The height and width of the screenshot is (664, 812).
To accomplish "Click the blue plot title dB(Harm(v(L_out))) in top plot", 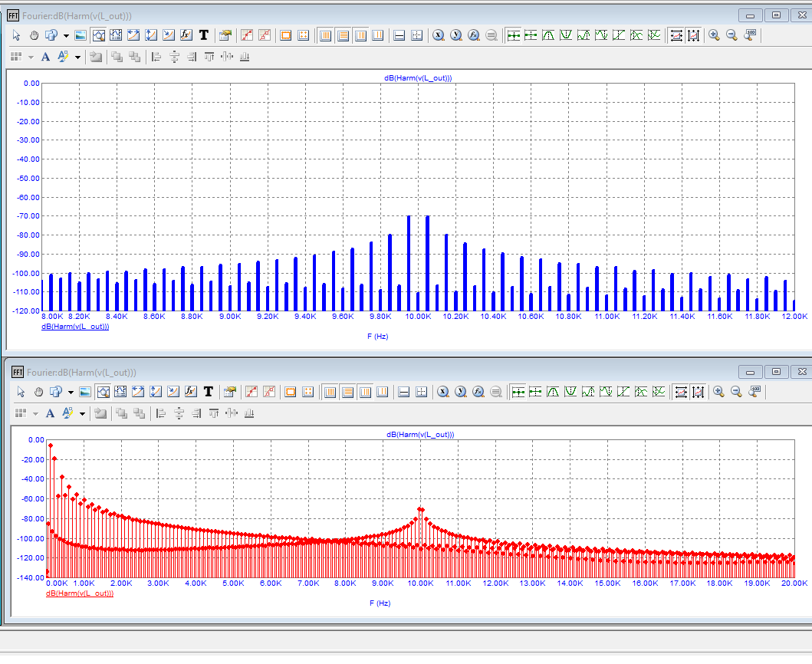I will click(x=418, y=78).
